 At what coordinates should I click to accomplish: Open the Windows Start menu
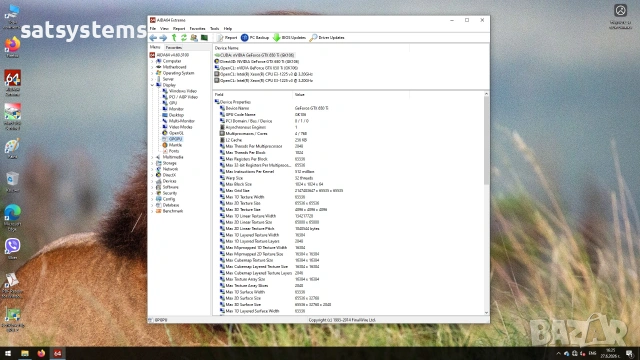(x=8, y=353)
